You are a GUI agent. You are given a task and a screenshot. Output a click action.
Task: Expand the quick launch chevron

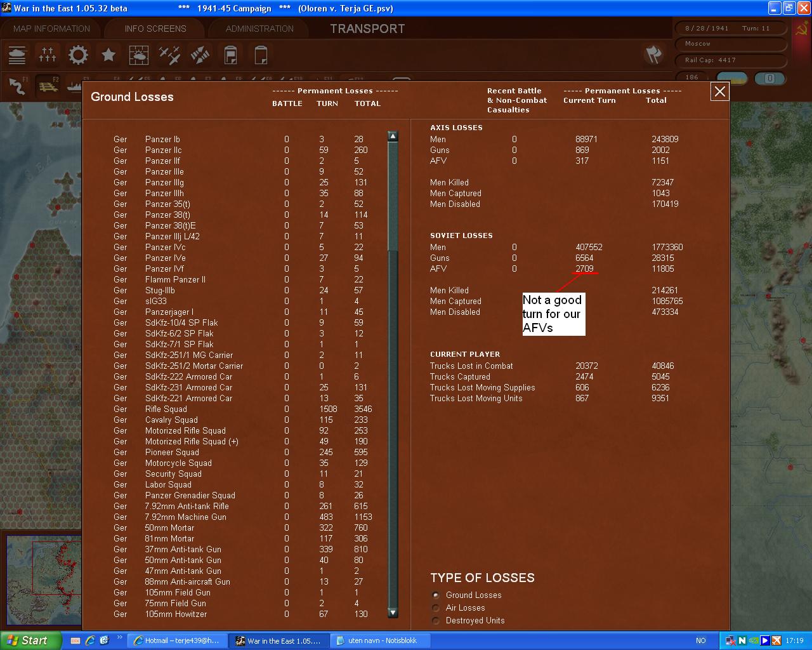(119, 638)
